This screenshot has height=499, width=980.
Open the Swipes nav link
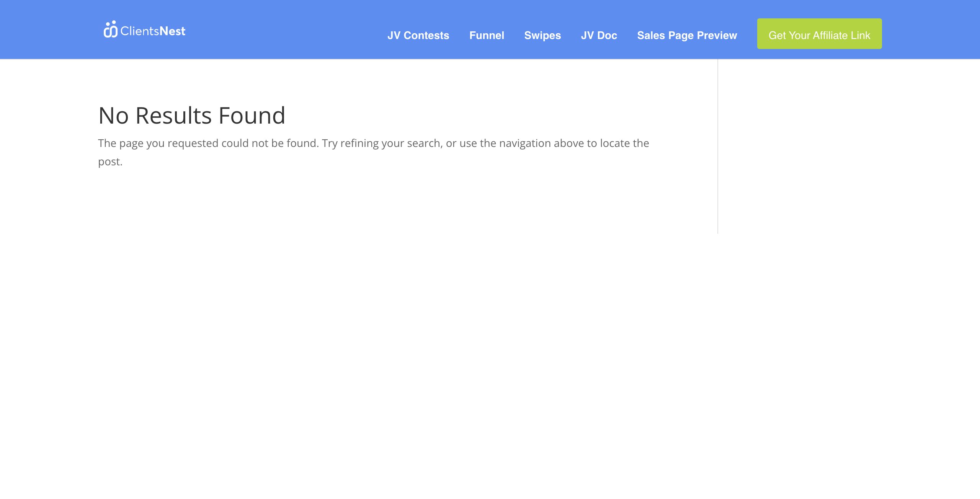click(x=542, y=35)
